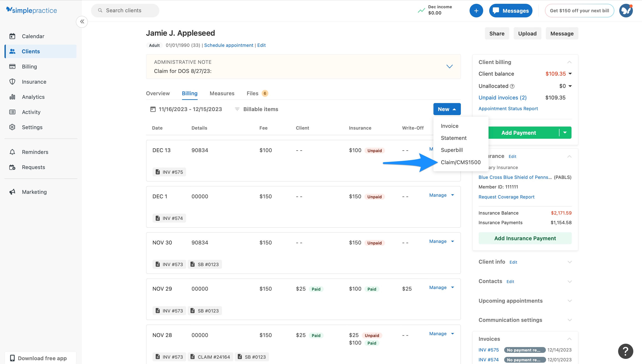Click the Share button
The image size is (642, 364).
497,33
